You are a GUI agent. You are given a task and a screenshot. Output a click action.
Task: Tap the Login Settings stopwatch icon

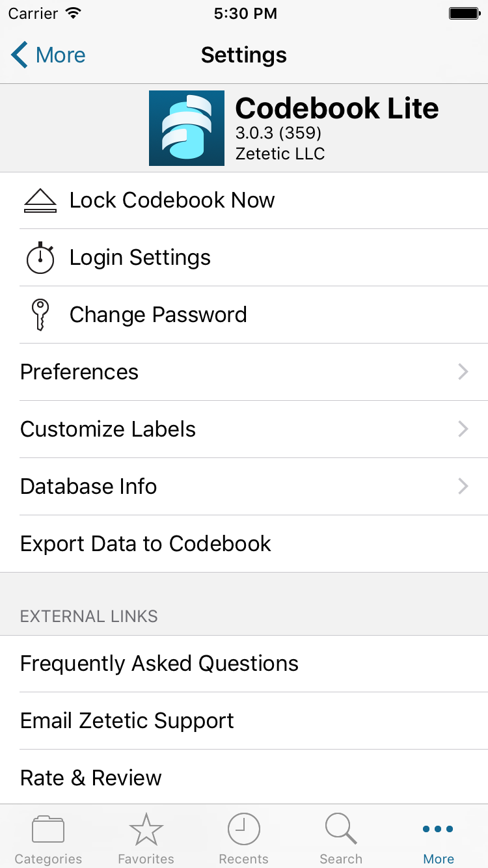point(40,258)
